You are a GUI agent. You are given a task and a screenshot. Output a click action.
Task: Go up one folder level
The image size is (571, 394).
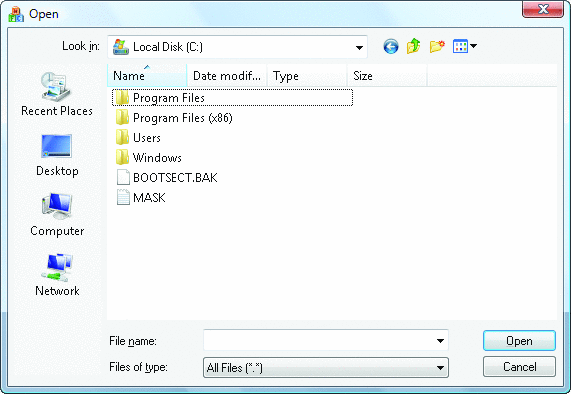[x=413, y=46]
